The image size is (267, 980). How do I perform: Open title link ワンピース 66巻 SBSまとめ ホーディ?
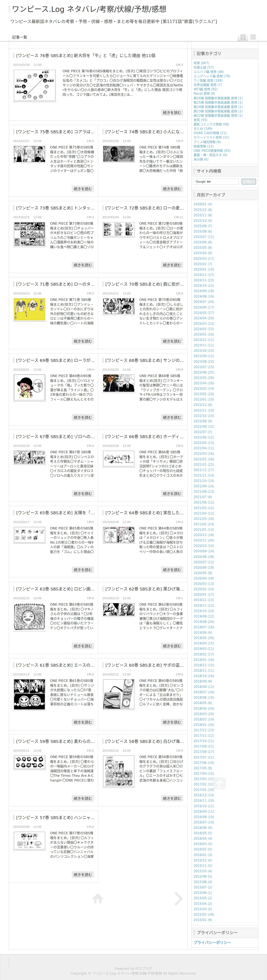click(144, 436)
